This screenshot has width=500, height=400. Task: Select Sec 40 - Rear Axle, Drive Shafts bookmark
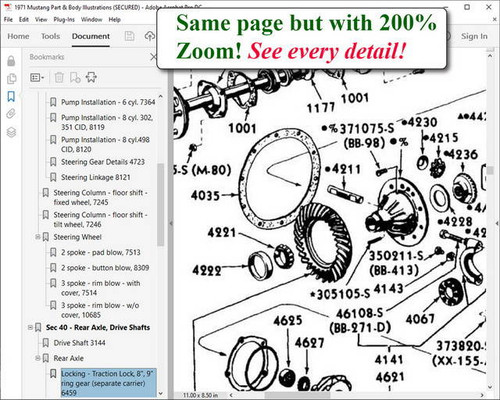tap(98, 327)
